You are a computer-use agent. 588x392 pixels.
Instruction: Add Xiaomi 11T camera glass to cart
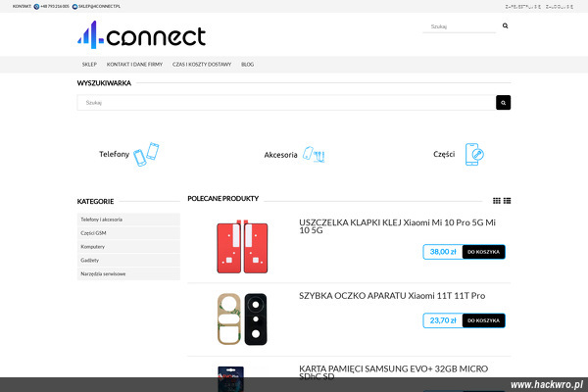point(484,320)
